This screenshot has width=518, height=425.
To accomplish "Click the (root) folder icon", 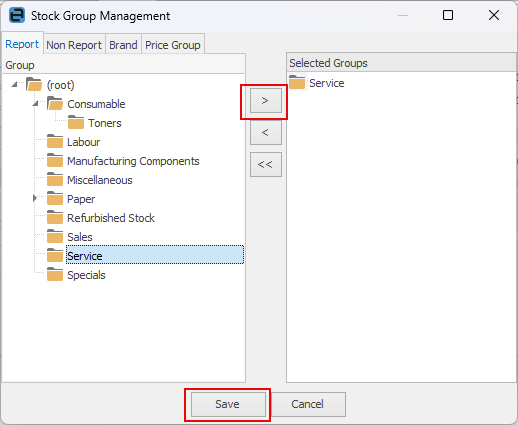I will tap(34, 85).
